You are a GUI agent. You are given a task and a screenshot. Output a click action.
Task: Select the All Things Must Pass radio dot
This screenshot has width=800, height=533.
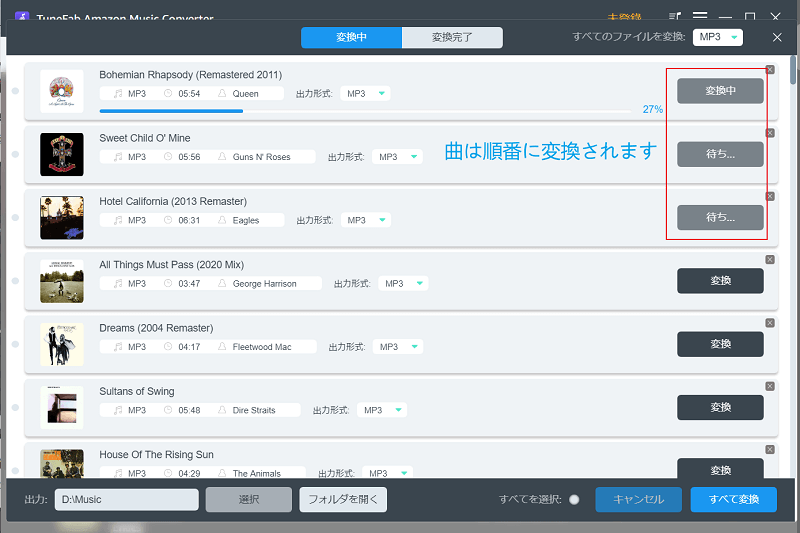[x=15, y=281]
